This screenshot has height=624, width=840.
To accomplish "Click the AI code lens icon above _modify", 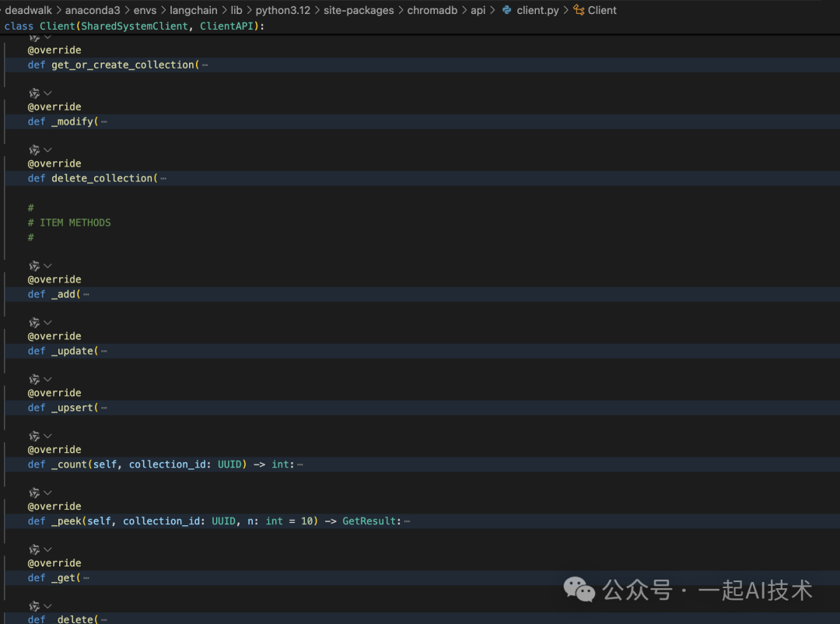I will (34, 93).
